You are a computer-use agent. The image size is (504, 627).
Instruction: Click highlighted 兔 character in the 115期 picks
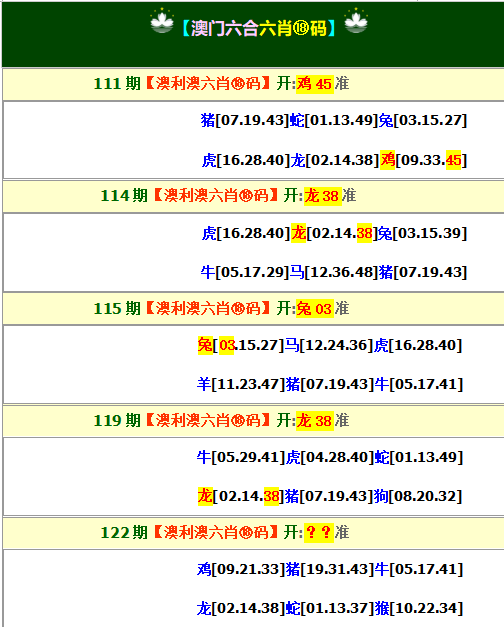click(205, 345)
